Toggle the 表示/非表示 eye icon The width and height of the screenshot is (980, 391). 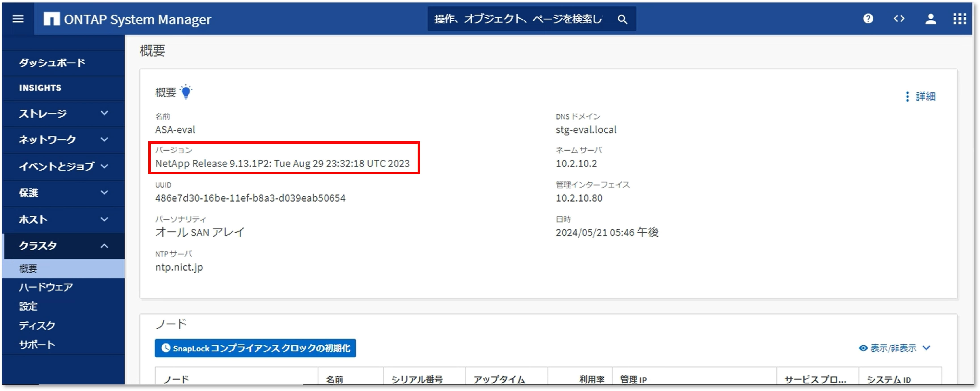(x=863, y=348)
